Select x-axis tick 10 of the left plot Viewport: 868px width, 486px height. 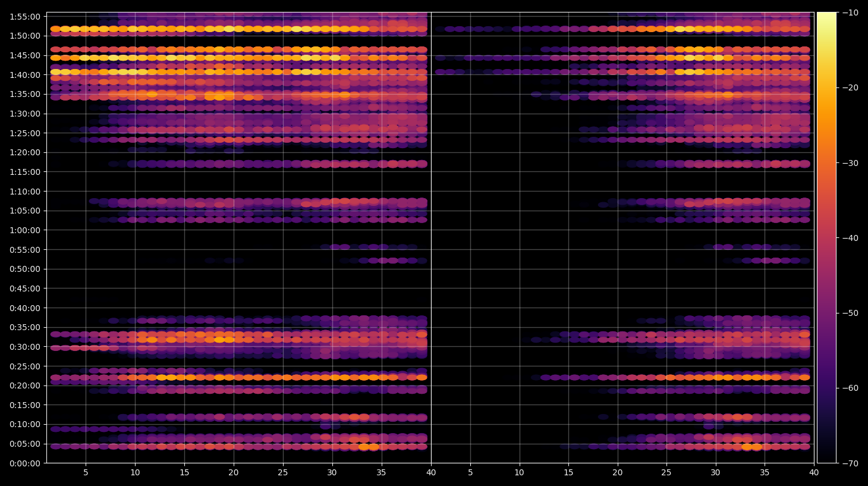(135, 473)
